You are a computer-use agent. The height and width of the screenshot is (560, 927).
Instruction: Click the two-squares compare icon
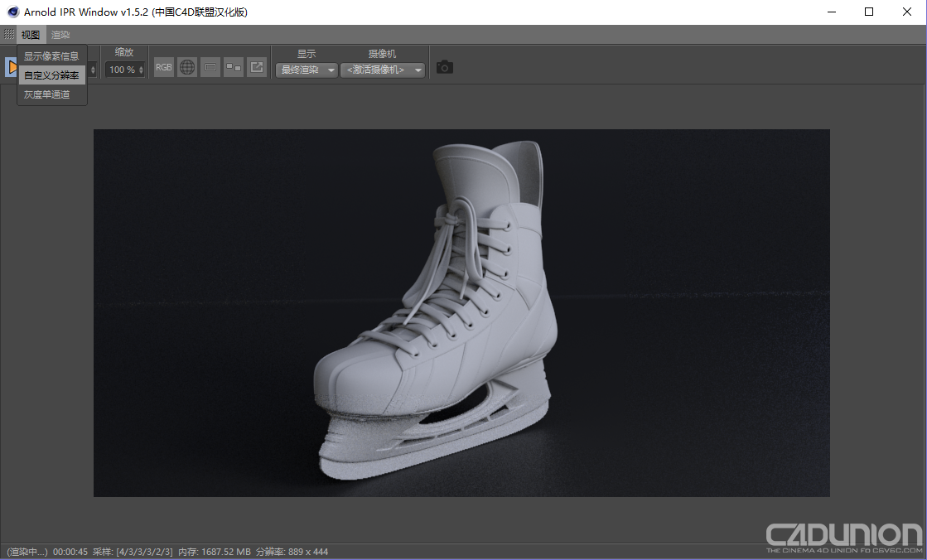coord(234,67)
